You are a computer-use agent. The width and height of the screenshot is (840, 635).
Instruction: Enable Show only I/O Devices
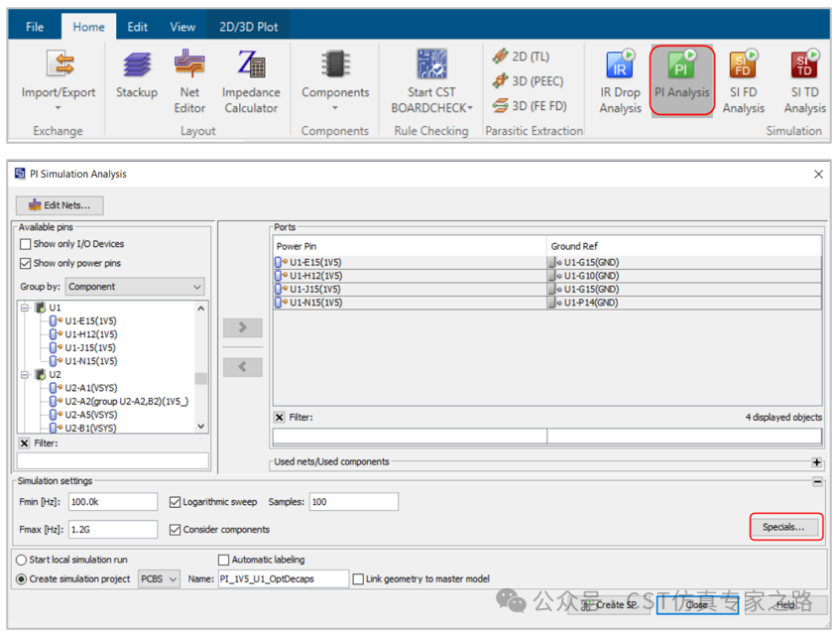tap(25, 244)
